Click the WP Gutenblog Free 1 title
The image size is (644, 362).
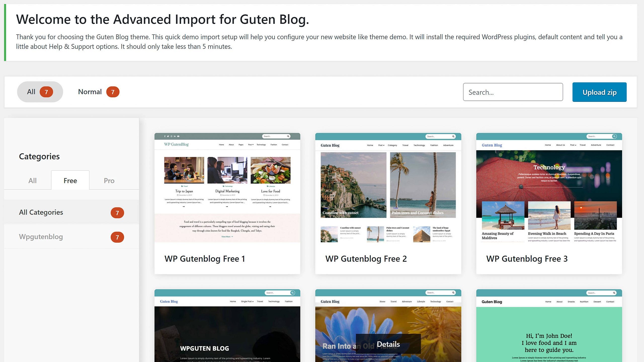pos(205,259)
